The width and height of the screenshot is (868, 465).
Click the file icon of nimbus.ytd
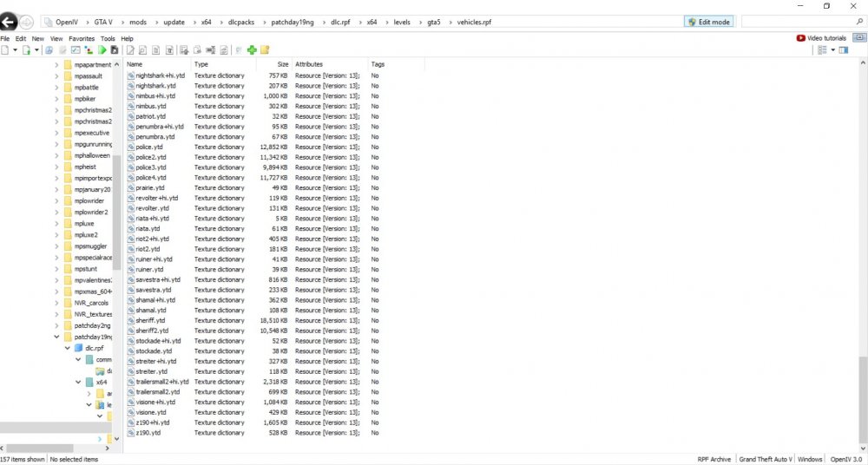pos(131,107)
